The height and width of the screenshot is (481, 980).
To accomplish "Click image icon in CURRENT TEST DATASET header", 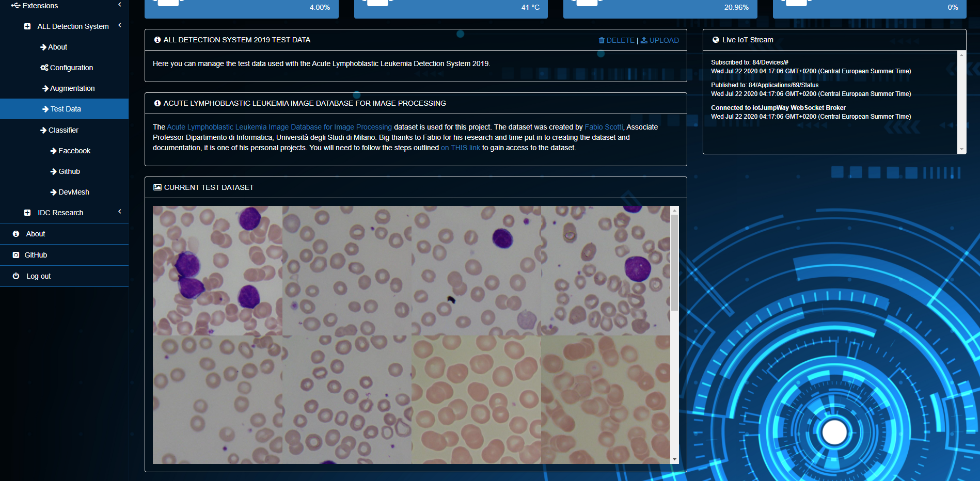I will click(157, 187).
